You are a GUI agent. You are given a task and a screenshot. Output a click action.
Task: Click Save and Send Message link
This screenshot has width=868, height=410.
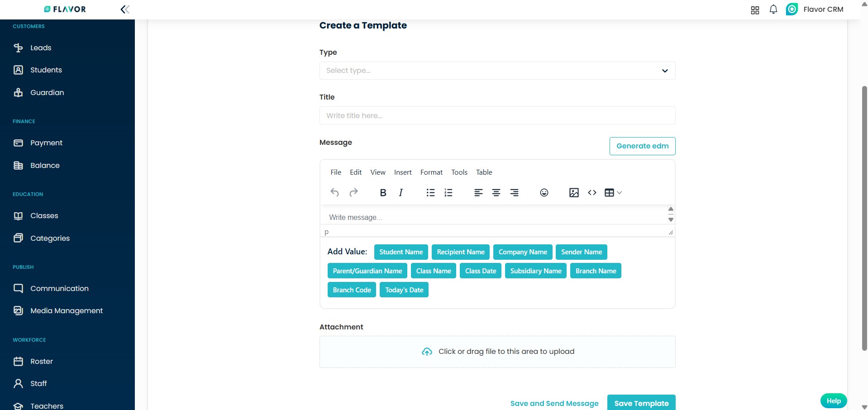click(x=554, y=403)
